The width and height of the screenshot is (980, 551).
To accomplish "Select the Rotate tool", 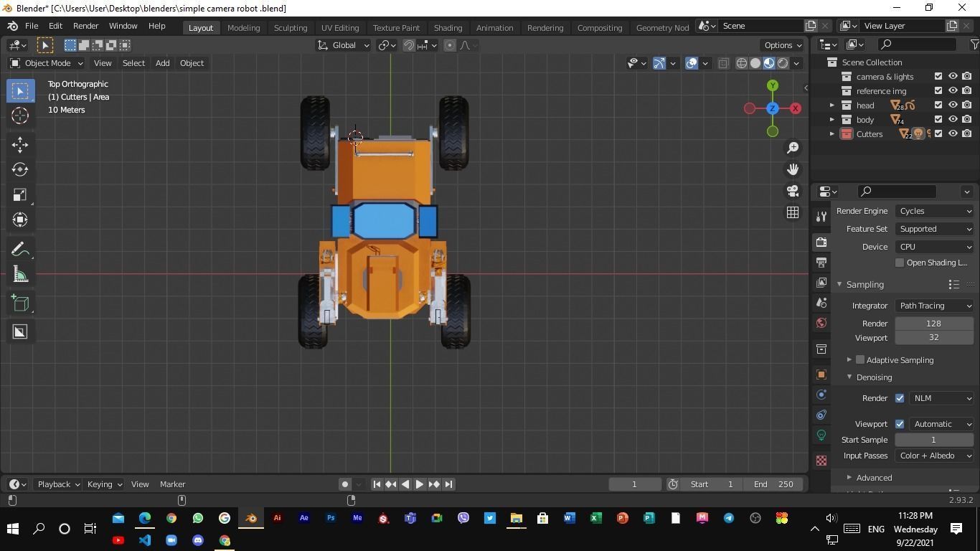I will point(20,169).
